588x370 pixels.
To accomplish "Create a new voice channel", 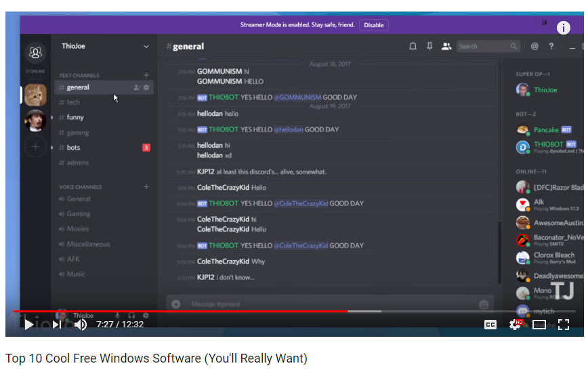I will coord(146,186).
